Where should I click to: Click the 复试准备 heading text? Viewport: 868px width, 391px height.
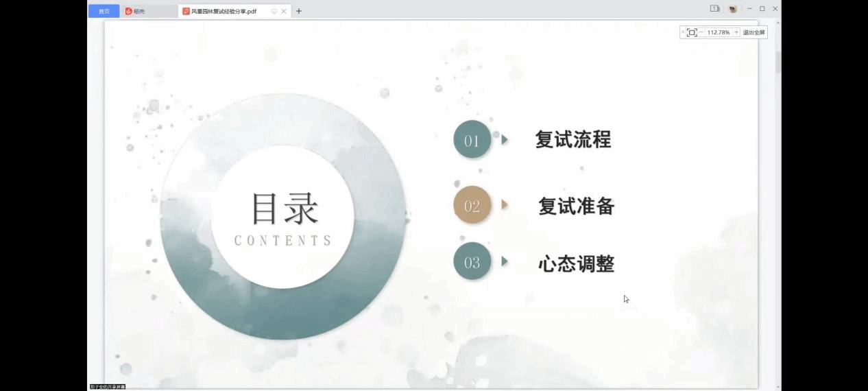coord(576,206)
